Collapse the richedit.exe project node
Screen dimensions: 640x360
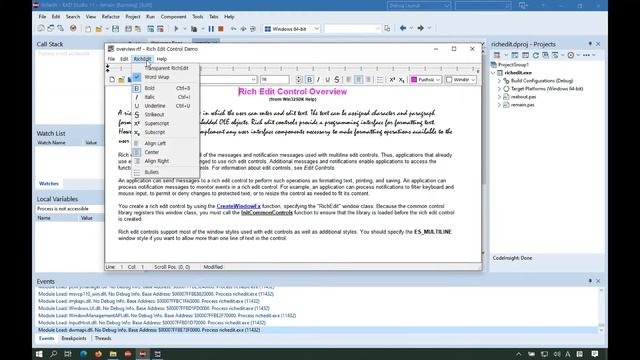493,73
